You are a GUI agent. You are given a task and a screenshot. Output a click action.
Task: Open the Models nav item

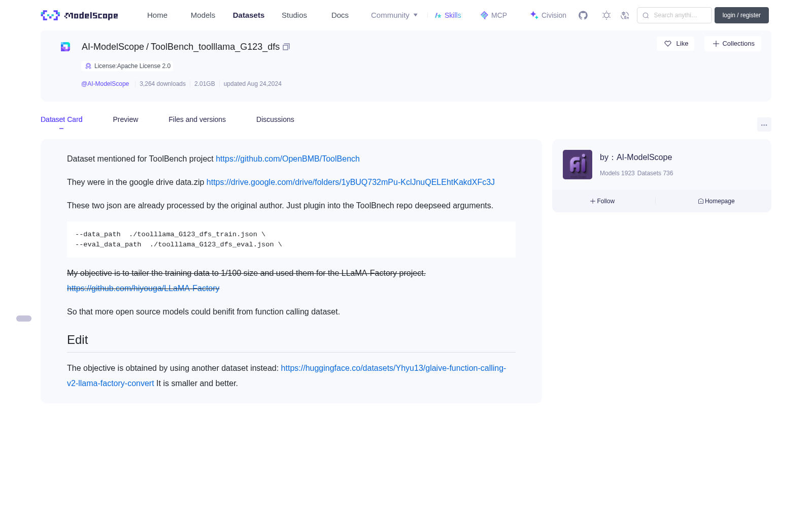click(203, 15)
